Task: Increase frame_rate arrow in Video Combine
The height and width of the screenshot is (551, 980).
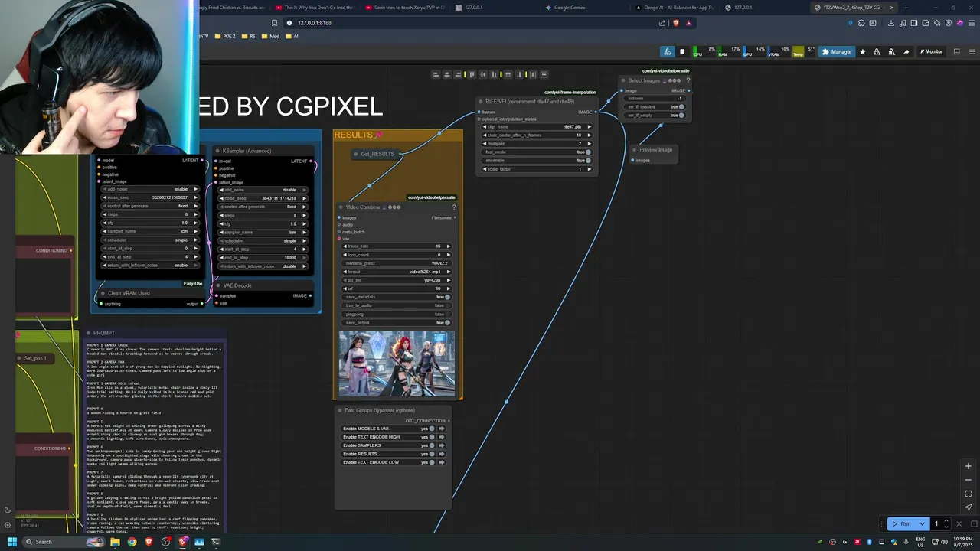Action: coord(448,246)
